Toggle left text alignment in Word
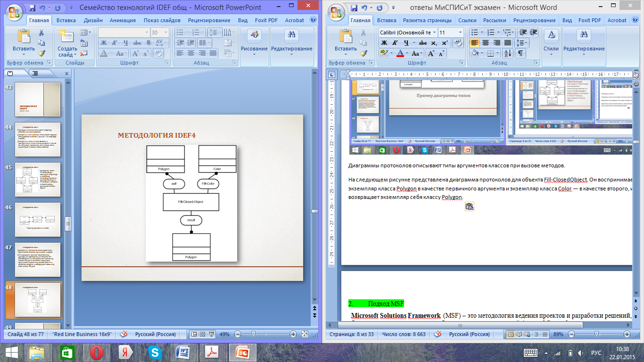This screenshot has width=644, height=362. click(475, 43)
